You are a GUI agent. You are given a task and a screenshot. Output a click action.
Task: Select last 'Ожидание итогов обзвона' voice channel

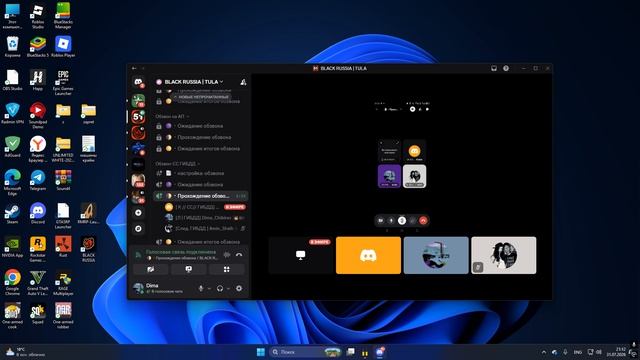click(x=201, y=242)
